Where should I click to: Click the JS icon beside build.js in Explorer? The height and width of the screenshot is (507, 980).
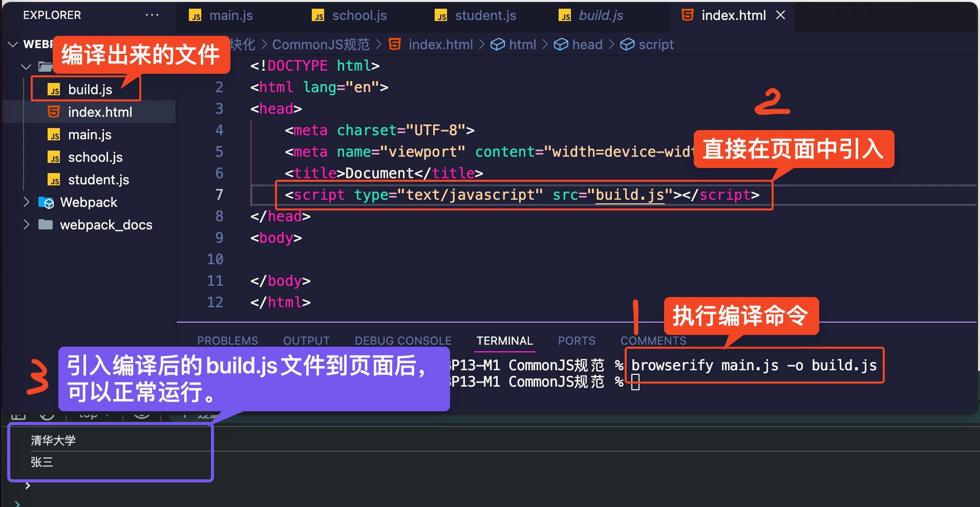[54, 90]
